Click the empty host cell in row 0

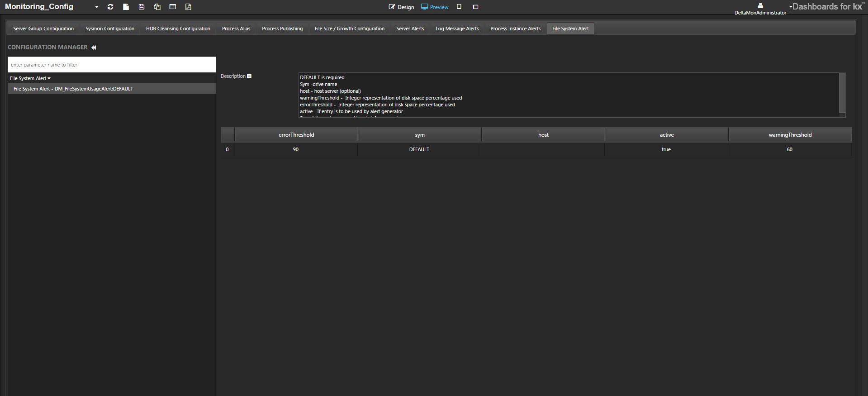543,149
